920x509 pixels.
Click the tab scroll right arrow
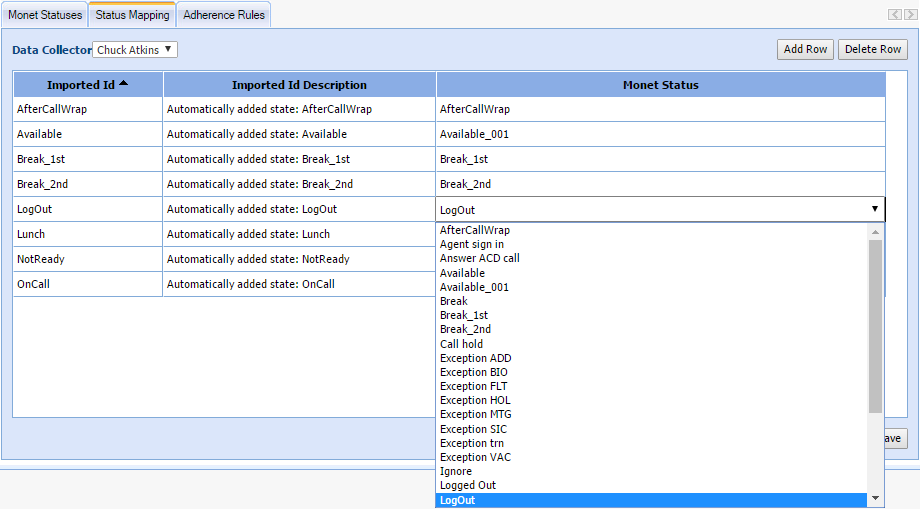coord(909,15)
